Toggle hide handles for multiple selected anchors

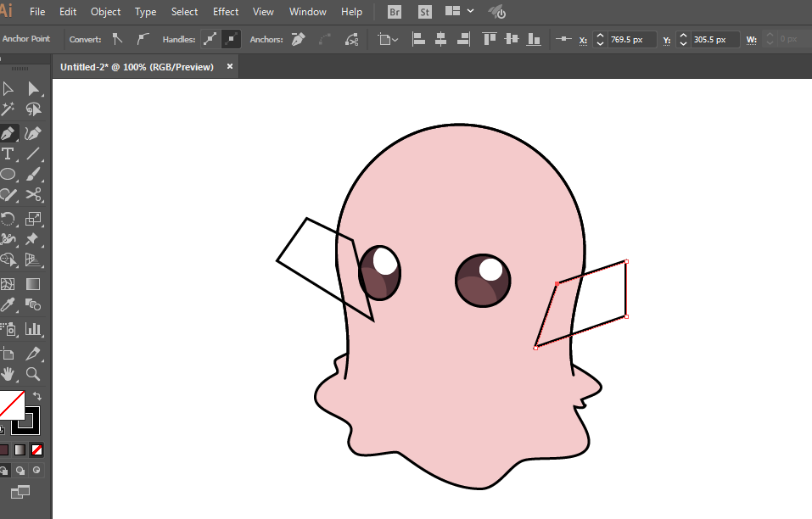pyautogui.click(x=231, y=39)
